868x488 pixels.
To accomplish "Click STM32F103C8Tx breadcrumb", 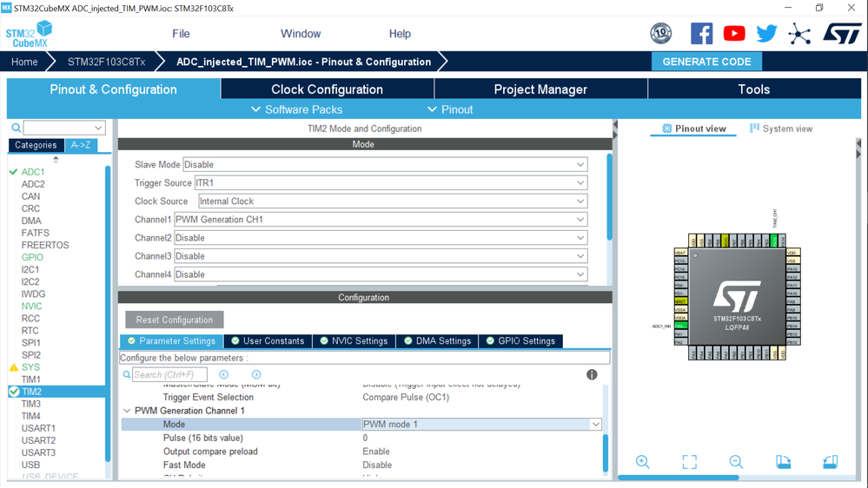I will [x=106, y=62].
